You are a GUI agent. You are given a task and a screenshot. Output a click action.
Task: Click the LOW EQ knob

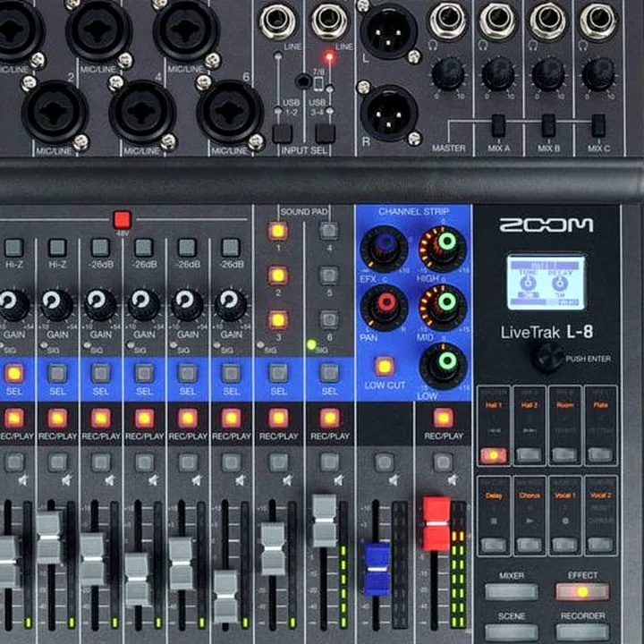click(x=443, y=366)
